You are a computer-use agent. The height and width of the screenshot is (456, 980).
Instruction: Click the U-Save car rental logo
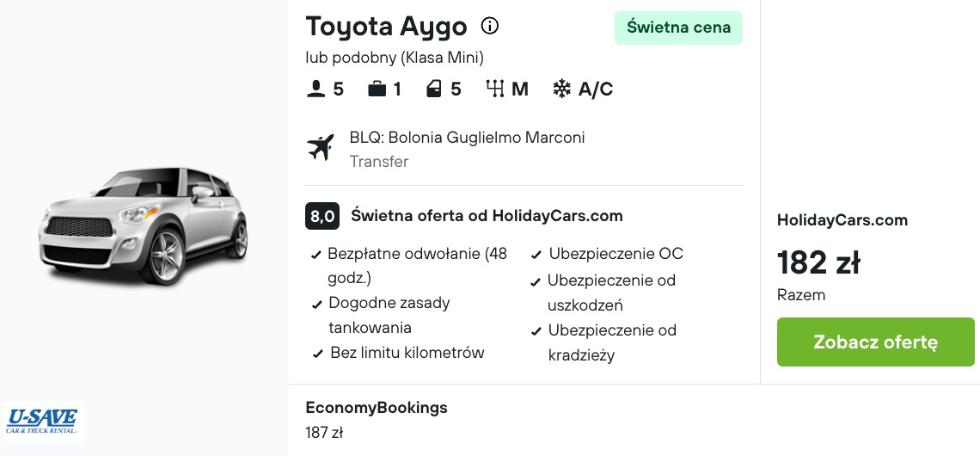click(x=43, y=421)
